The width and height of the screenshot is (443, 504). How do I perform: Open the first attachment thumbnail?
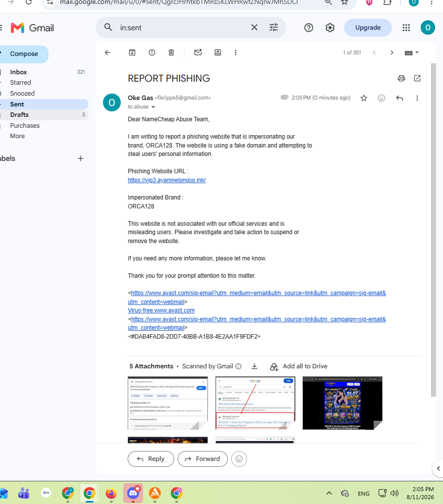(x=168, y=403)
